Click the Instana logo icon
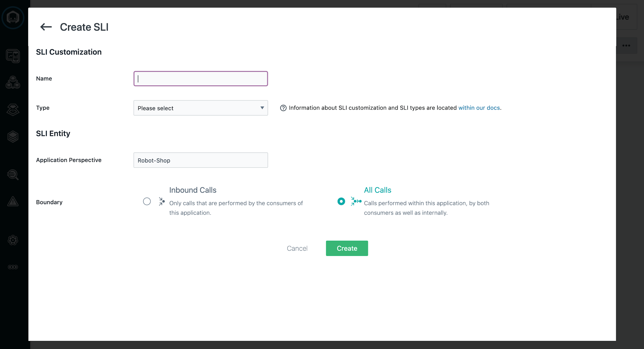 (13, 17)
